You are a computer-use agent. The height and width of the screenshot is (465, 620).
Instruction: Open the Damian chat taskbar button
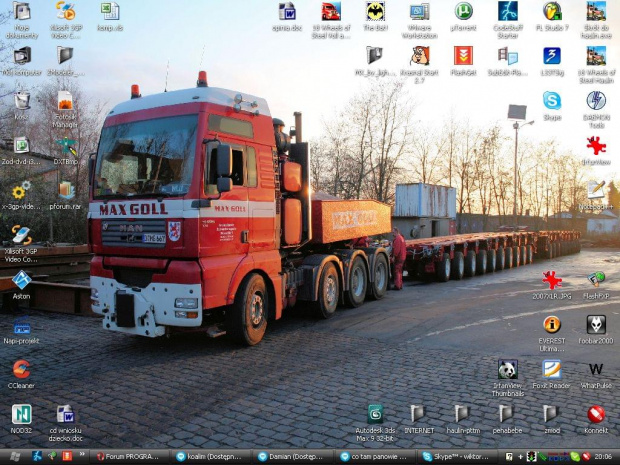(x=290, y=456)
